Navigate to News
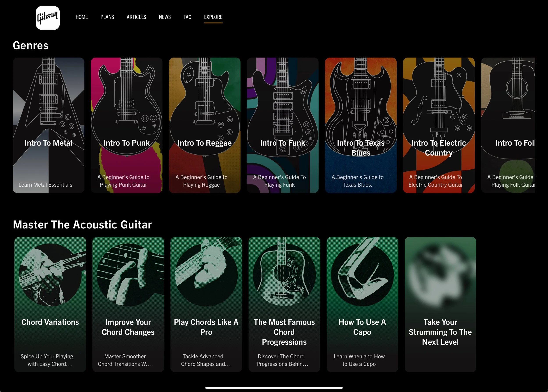548x392 pixels. 165,17
